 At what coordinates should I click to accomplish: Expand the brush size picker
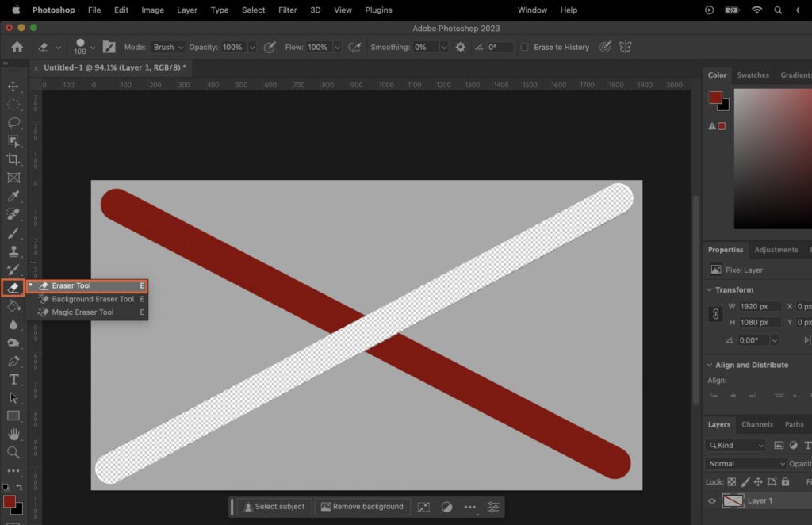click(x=94, y=47)
